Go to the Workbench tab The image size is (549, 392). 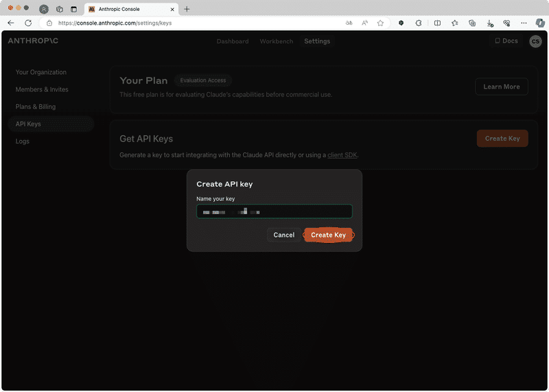pyautogui.click(x=277, y=41)
